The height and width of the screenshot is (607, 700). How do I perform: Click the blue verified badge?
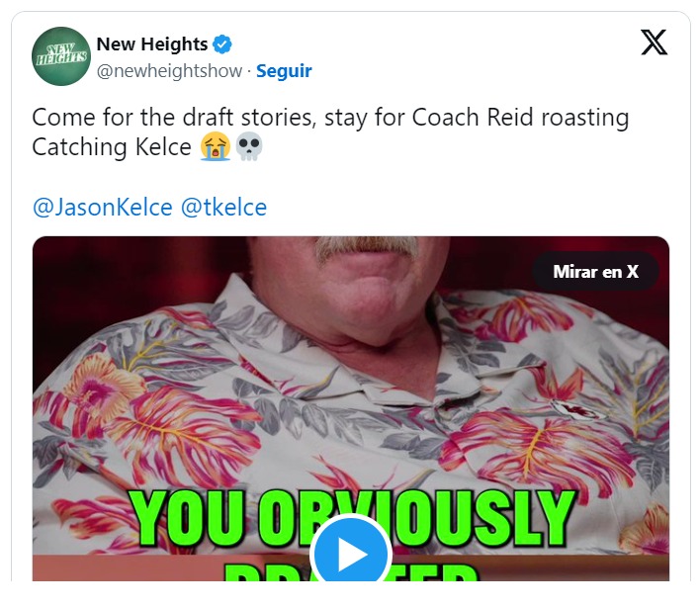coord(221,44)
